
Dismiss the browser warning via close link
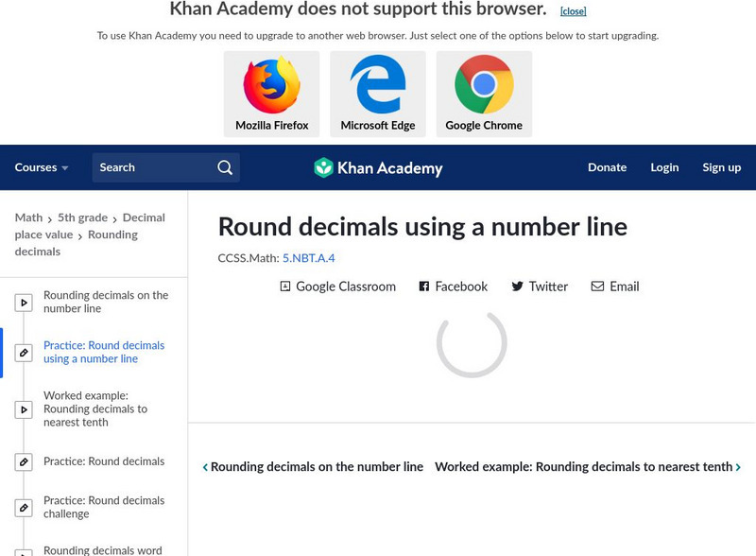coord(572,10)
